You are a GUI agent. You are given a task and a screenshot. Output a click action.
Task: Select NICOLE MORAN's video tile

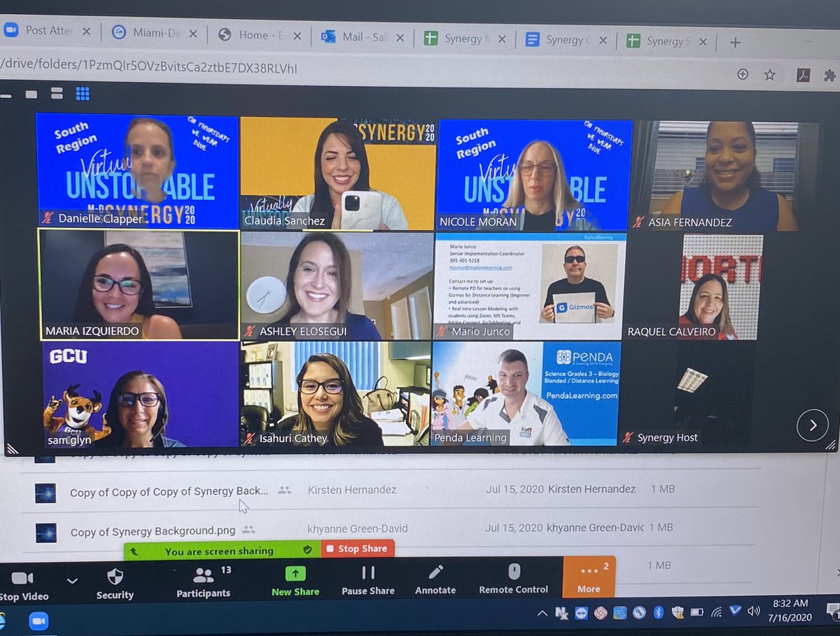coord(535,175)
